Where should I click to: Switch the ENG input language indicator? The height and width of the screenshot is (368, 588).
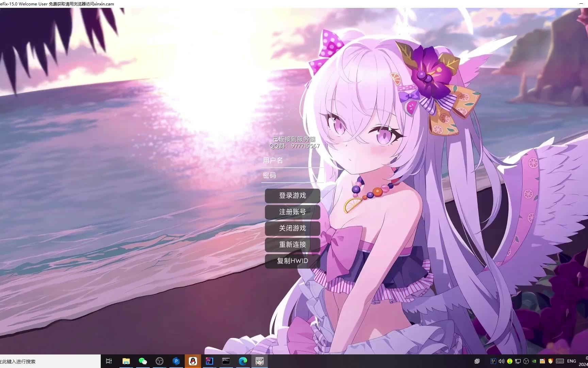[572, 361]
